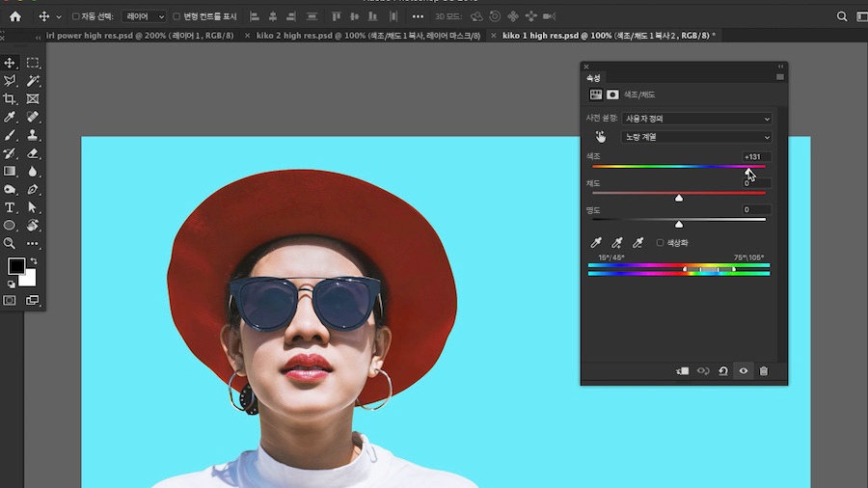
Task: Toggle layer visibility eye in properties panel
Action: (743, 371)
